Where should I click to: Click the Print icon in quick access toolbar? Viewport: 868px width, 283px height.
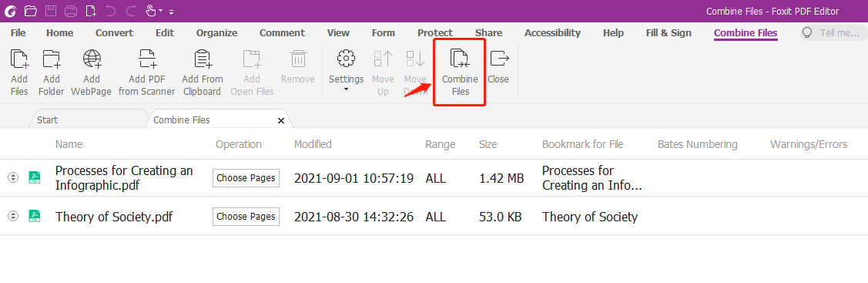tap(71, 11)
